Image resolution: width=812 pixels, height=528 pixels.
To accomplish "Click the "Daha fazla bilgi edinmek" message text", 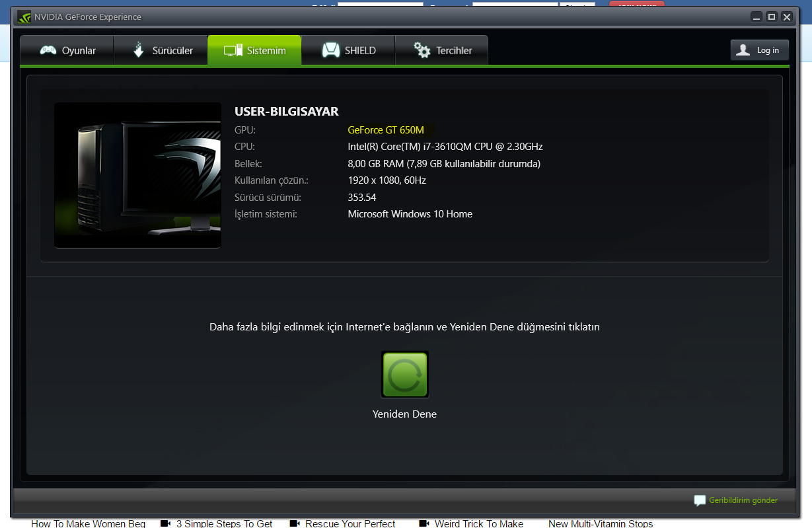I will [404, 326].
